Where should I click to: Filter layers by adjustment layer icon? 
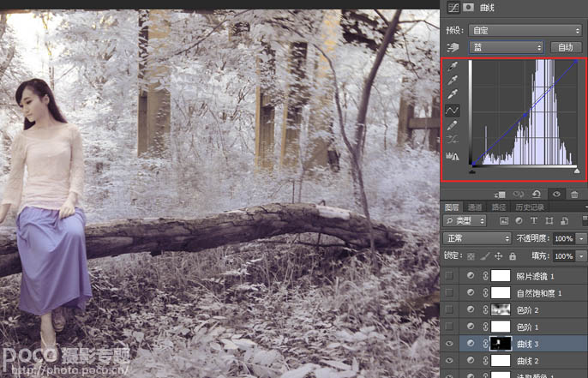point(519,221)
